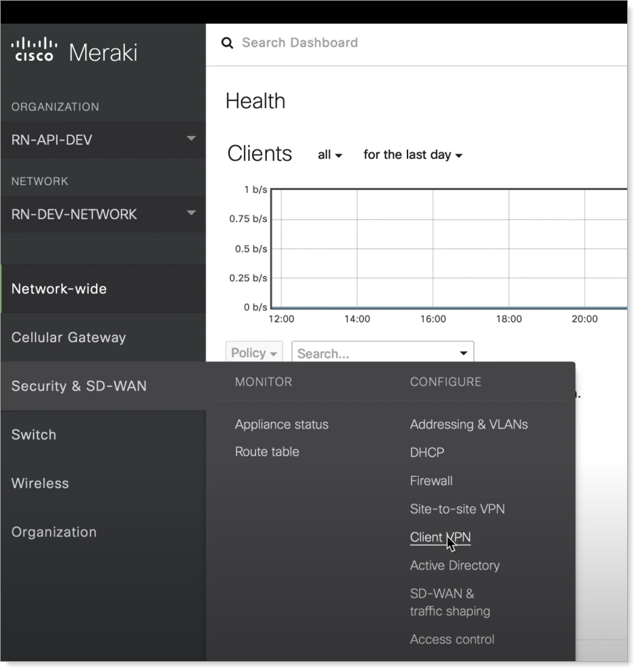Open Appliance status under Monitor
The image size is (638, 672).
282,425
